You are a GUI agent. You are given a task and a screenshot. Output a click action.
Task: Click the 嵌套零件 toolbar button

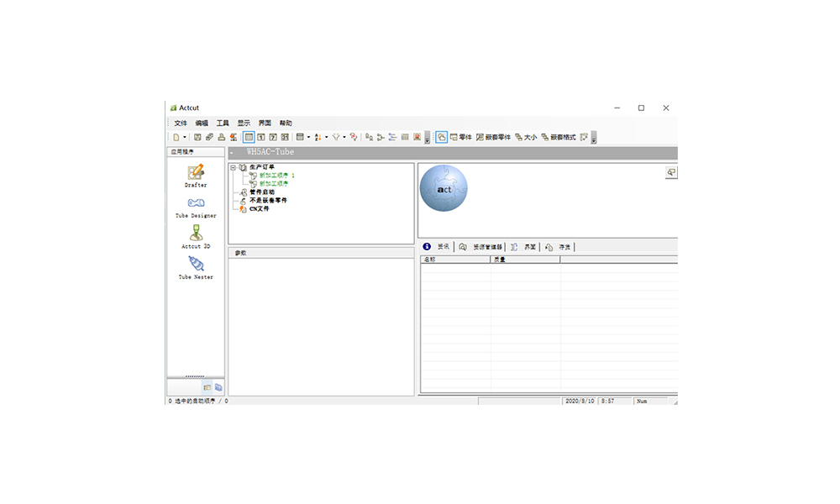493,137
